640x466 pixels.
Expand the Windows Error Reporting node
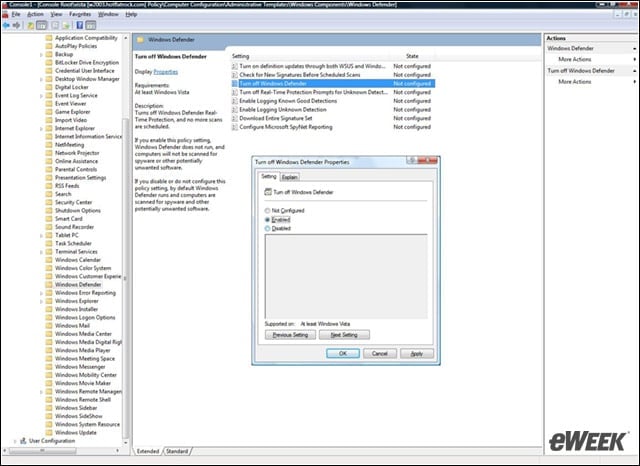coord(41,293)
